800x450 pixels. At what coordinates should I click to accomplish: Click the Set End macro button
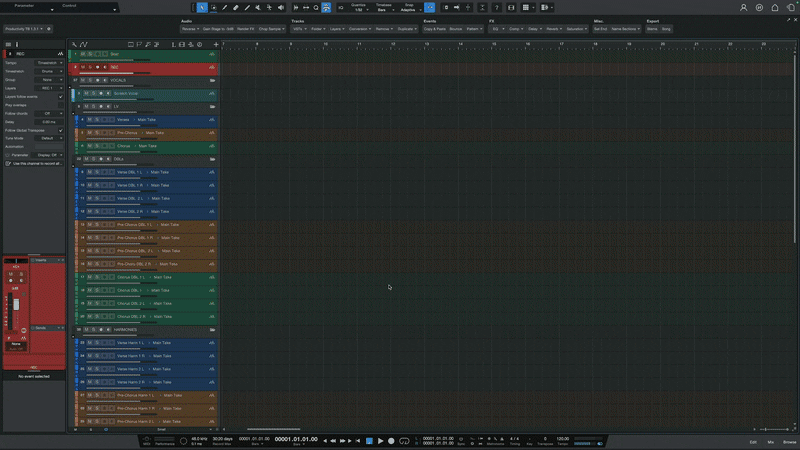click(600, 29)
